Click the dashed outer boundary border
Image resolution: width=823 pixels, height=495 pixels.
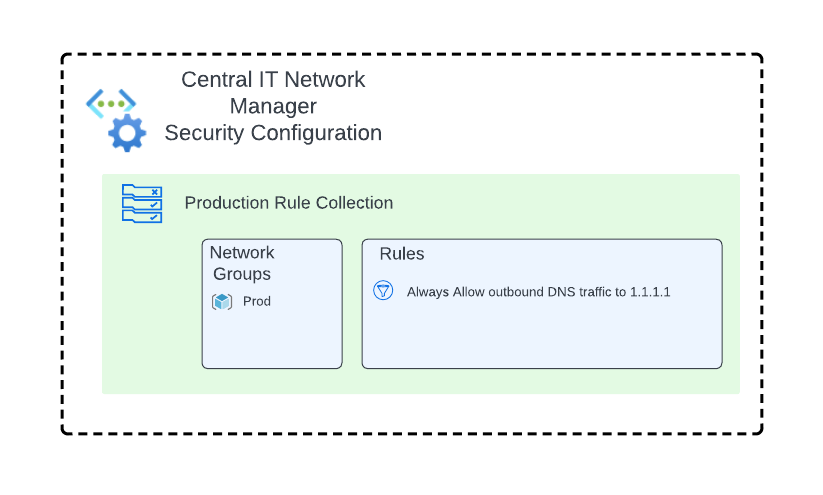[412, 54]
